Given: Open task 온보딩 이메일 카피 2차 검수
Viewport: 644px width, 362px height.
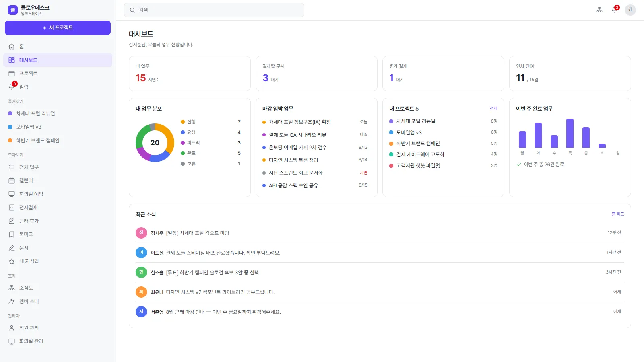Looking at the screenshot, I should coord(315,148).
